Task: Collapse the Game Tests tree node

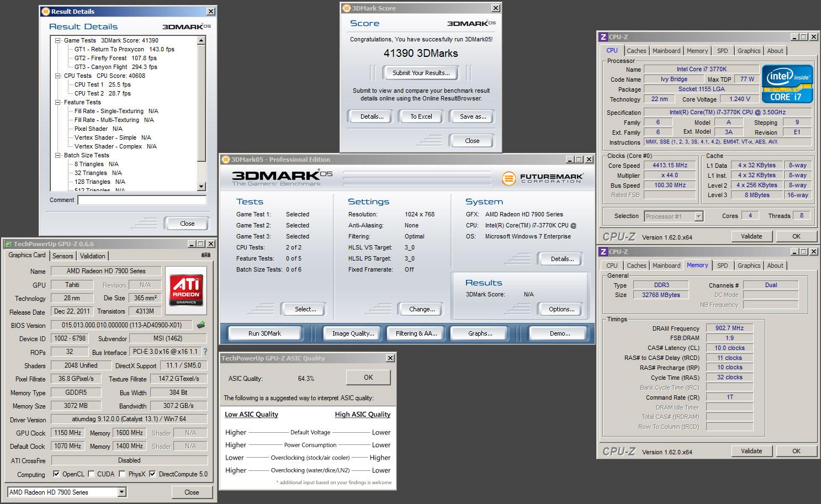Action: click(58, 40)
